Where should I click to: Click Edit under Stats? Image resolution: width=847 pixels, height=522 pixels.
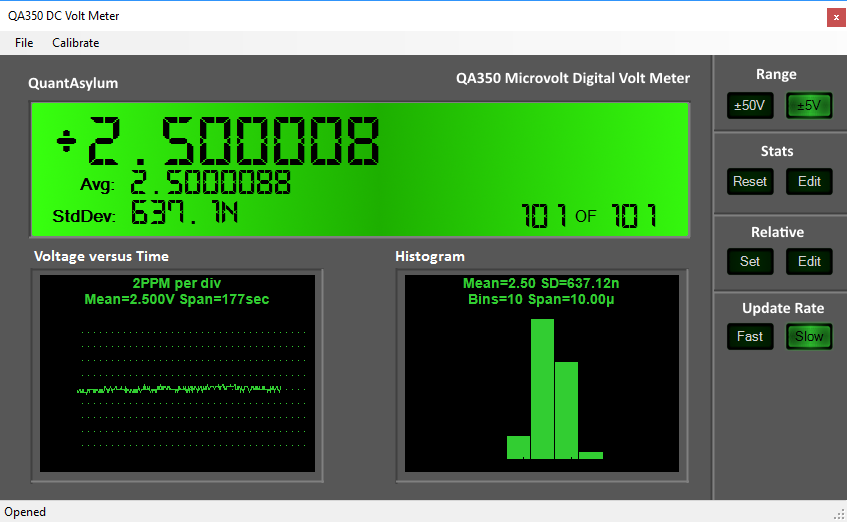click(809, 181)
